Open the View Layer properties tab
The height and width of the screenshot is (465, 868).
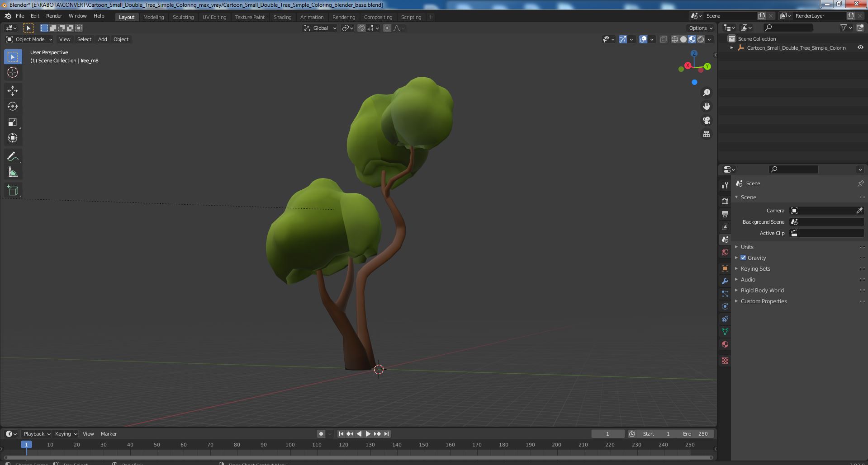tap(725, 227)
